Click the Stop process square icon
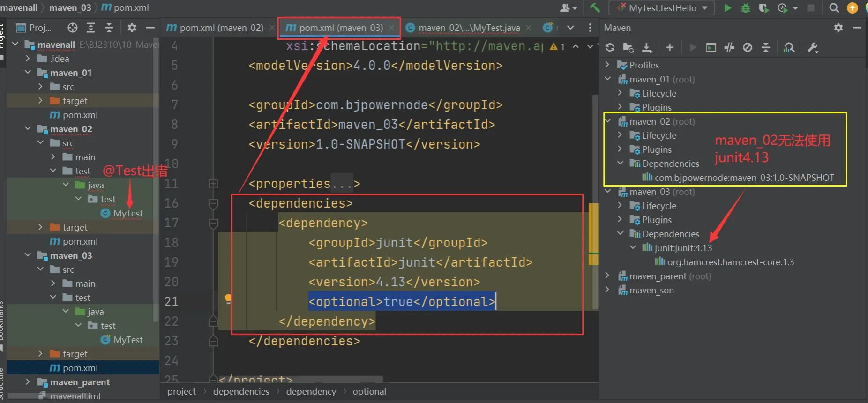Image resolution: width=868 pixels, height=403 pixels. coord(811,8)
